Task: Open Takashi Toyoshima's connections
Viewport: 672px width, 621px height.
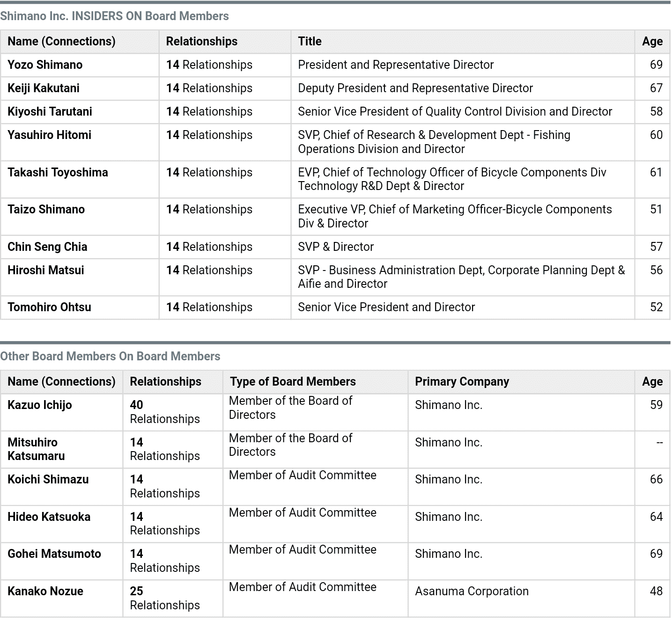Action: [58, 173]
